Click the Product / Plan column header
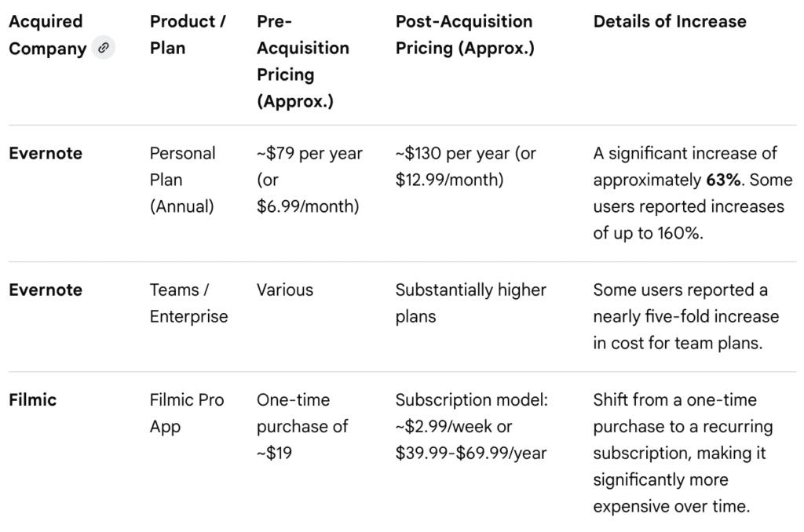This screenshot has height=532, width=804. tap(187, 35)
